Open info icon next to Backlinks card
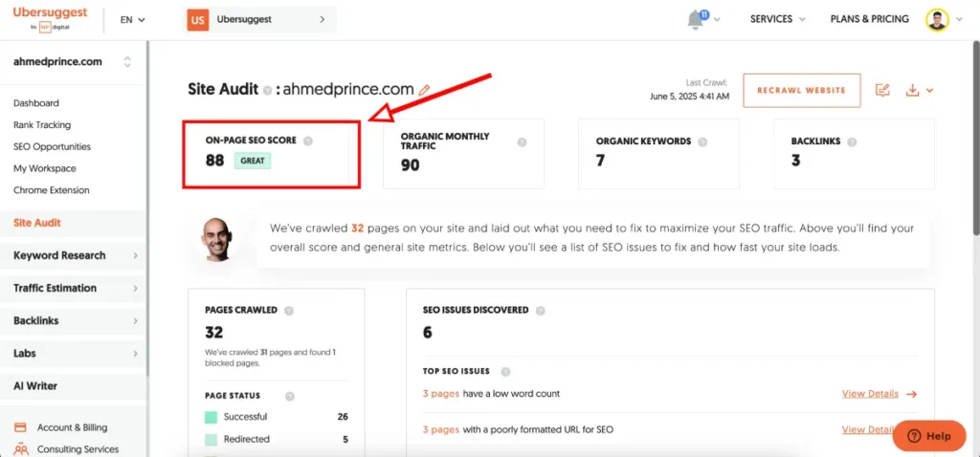 coord(852,141)
